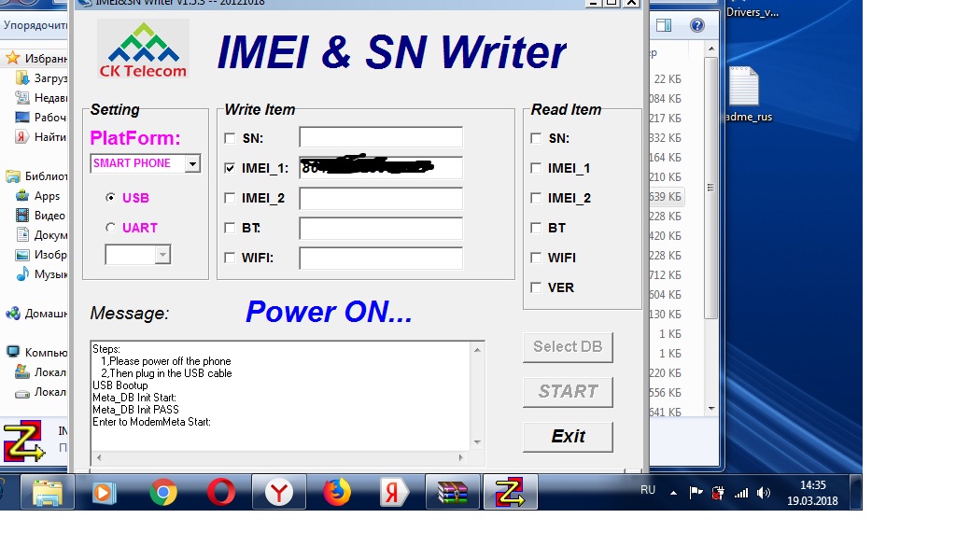Open the network signal tray icon

pyautogui.click(x=740, y=493)
